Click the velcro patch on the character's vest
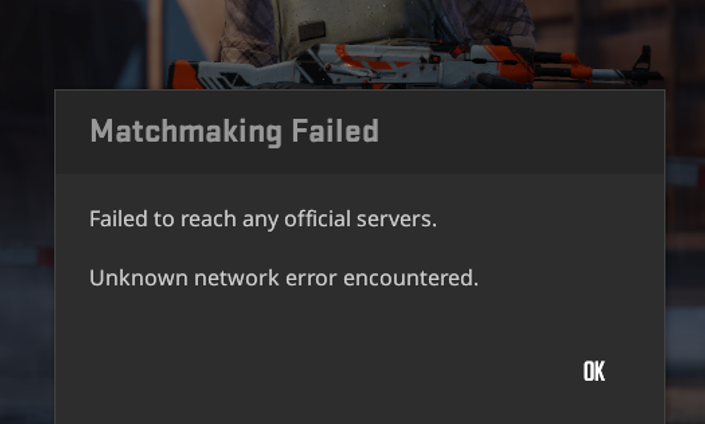705x424 pixels. (x=312, y=31)
